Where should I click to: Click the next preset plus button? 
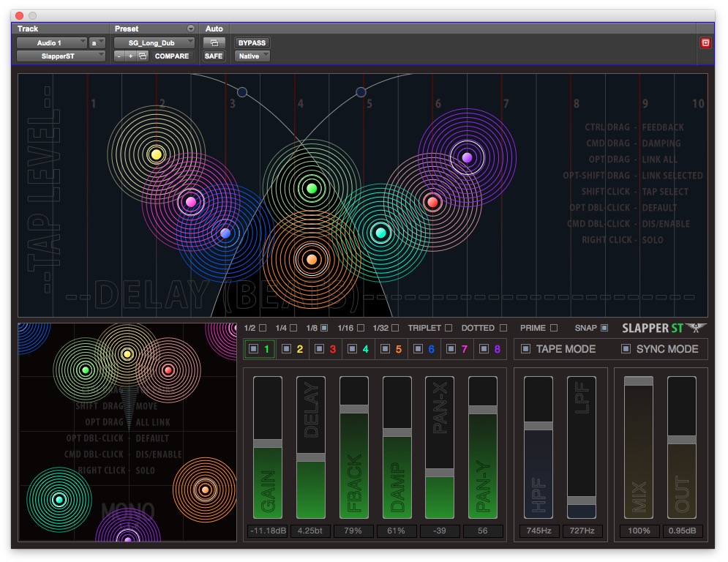(x=131, y=56)
